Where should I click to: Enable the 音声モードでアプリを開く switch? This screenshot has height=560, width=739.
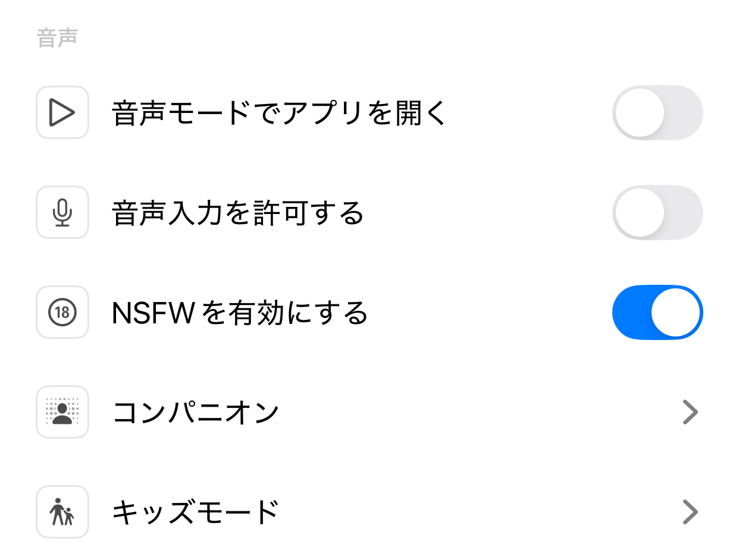pyautogui.click(x=657, y=112)
